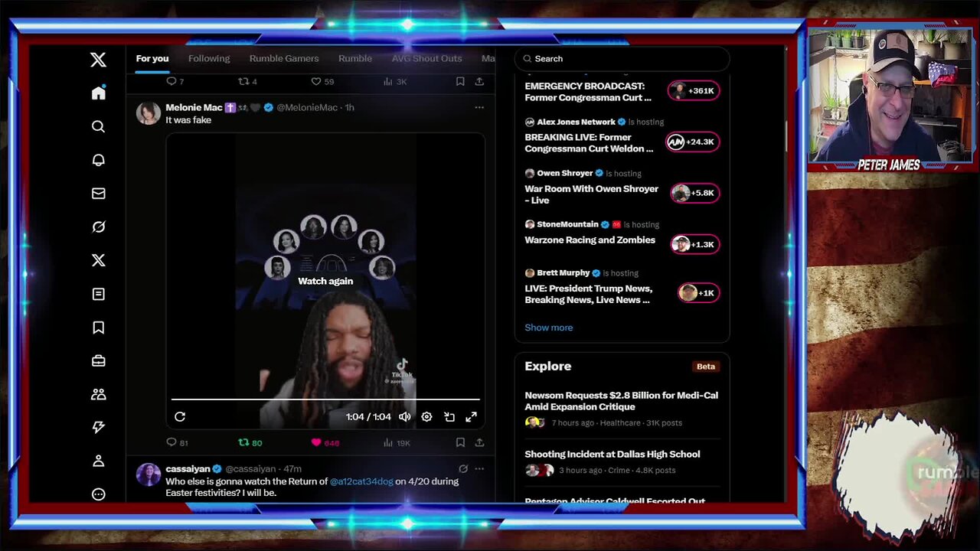Share the top post
This screenshot has width=980, height=551.
pyautogui.click(x=479, y=81)
